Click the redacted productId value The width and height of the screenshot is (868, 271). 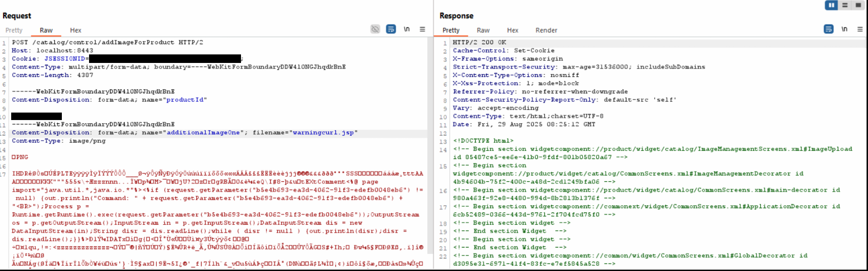point(36,116)
